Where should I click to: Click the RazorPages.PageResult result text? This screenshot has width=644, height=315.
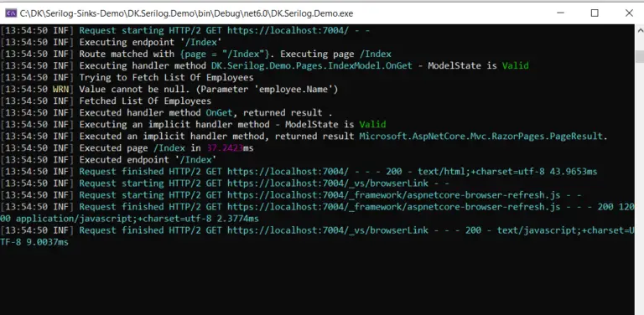(x=481, y=137)
